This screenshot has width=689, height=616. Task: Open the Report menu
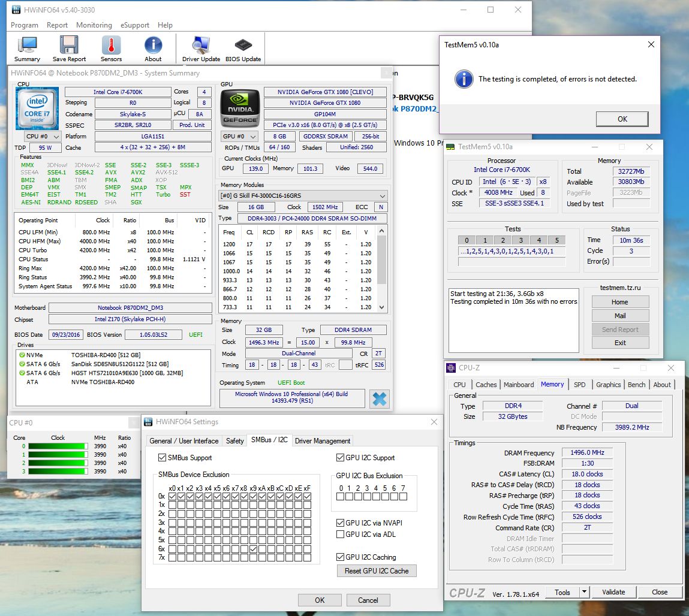point(57,25)
